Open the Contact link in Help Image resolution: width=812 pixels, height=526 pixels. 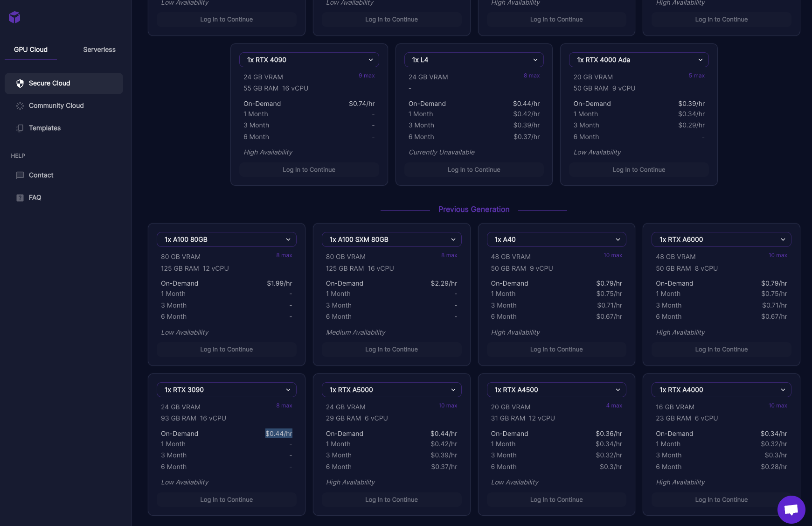(64, 175)
